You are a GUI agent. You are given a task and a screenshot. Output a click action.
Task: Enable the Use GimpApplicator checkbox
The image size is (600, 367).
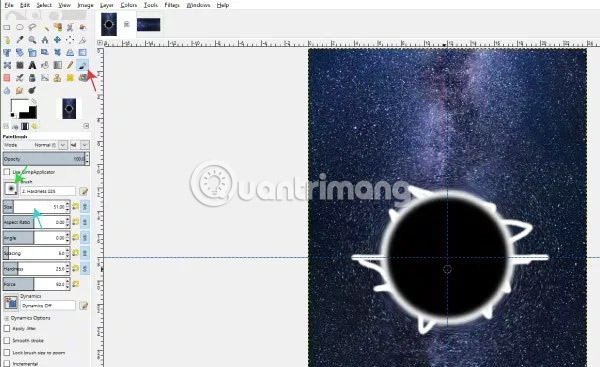point(7,172)
